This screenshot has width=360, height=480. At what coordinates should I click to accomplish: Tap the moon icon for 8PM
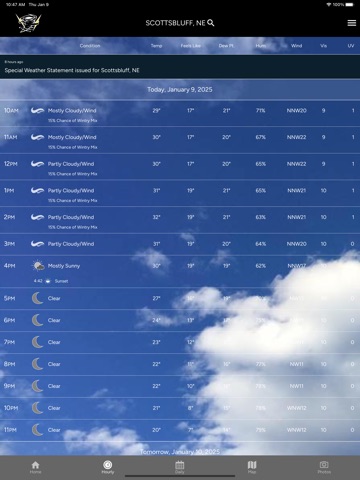coord(37,364)
